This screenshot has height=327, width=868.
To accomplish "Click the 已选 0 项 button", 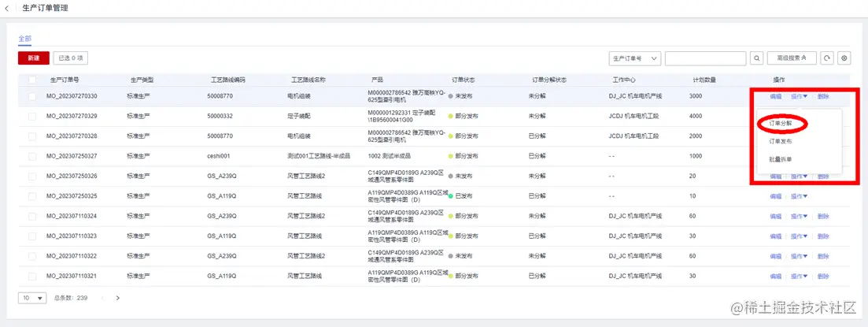I will [70, 58].
